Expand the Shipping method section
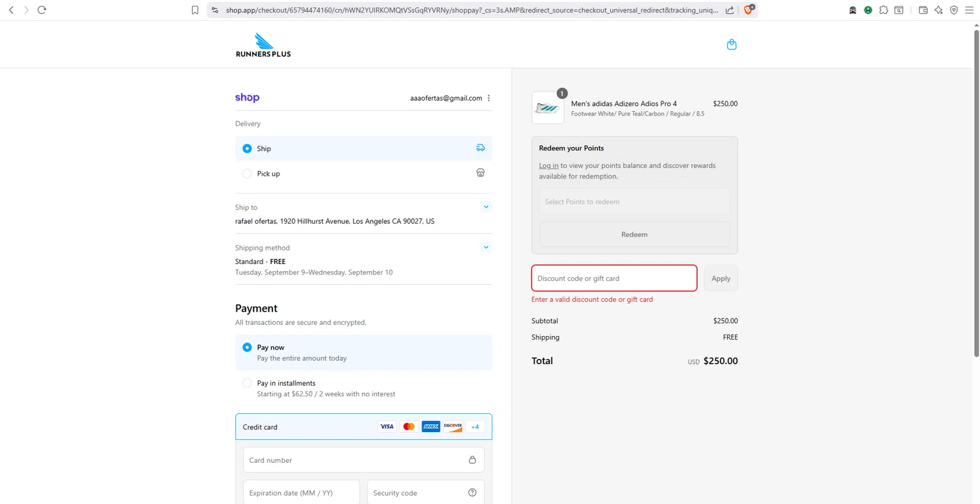The width and height of the screenshot is (980, 504). 486,247
